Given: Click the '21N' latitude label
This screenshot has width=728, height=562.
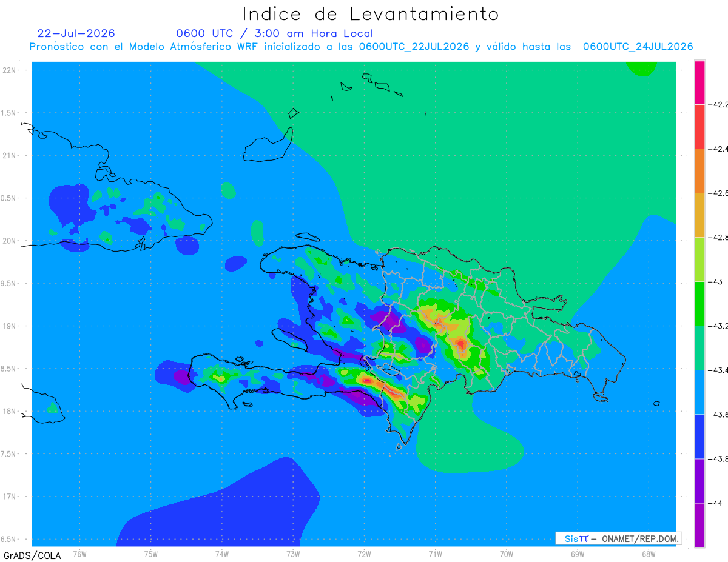Looking at the screenshot, I should [10, 155].
